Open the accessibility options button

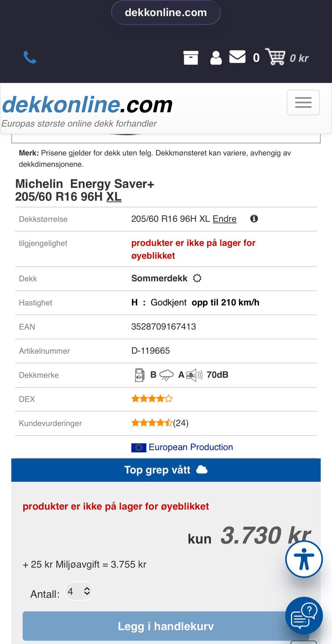304,559
